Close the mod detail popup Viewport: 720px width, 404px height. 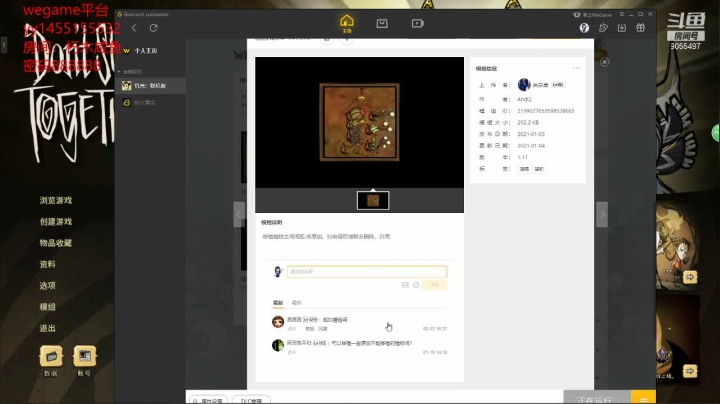[x=604, y=62]
